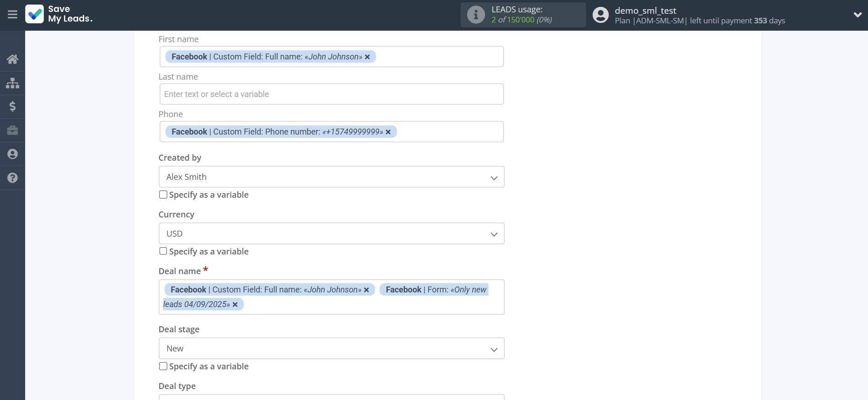The image size is (868, 400).
Task: Expand the account menu chevron at top right
Action: pos(857,15)
